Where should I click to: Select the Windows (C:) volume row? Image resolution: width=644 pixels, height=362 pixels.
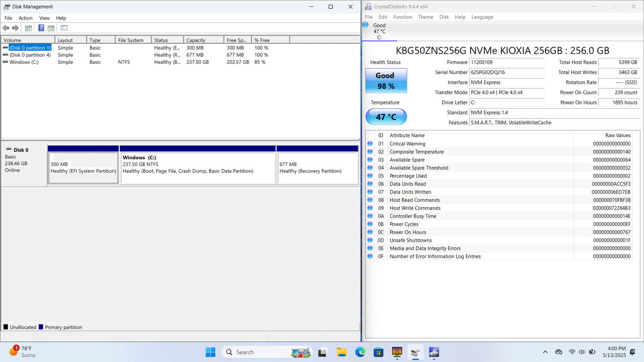pyautogui.click(x=24, y=62)
